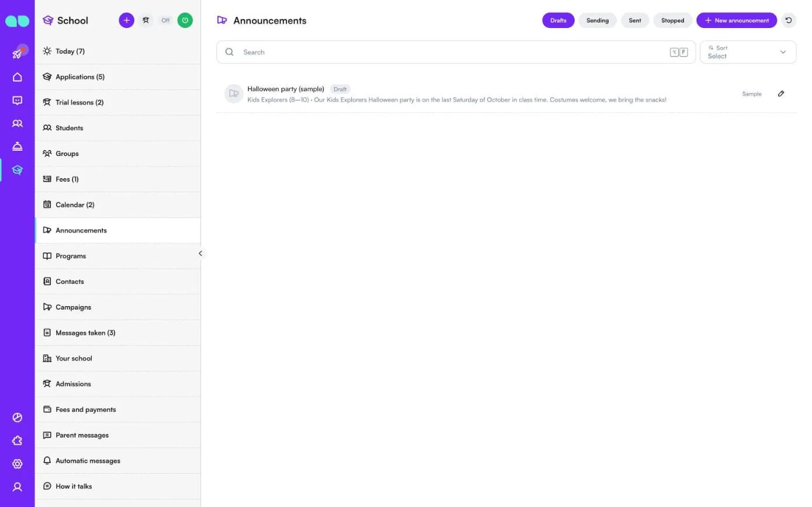Viewport: 812px width, 507px height.
Task: Open the home icon in purple rail
Action: tap(17, 77)
